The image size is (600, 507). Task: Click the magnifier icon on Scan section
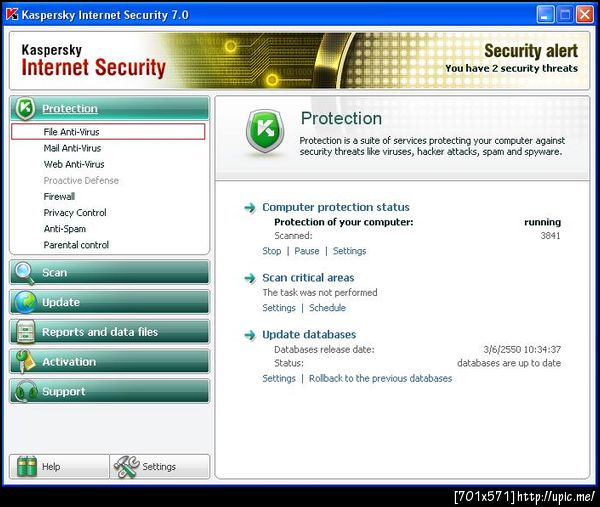pyautogui.click(x=25, y=273)
